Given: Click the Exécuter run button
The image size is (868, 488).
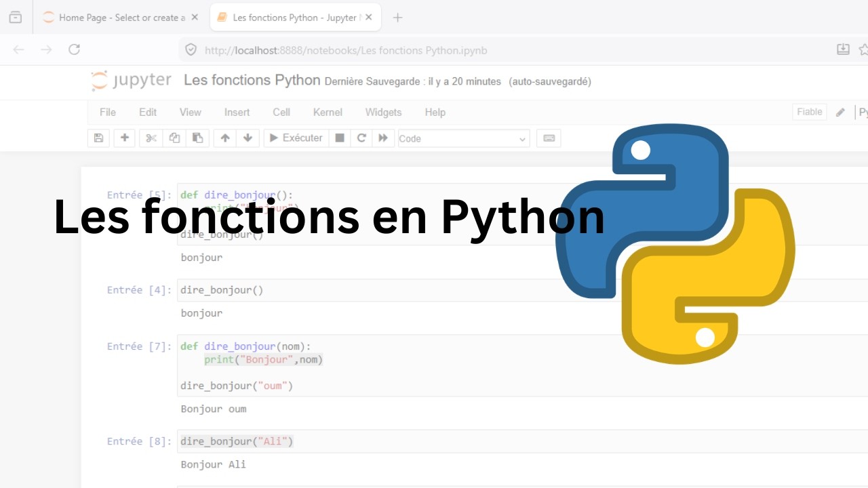Looking at the screenshot, I should (x=296, y=138).
